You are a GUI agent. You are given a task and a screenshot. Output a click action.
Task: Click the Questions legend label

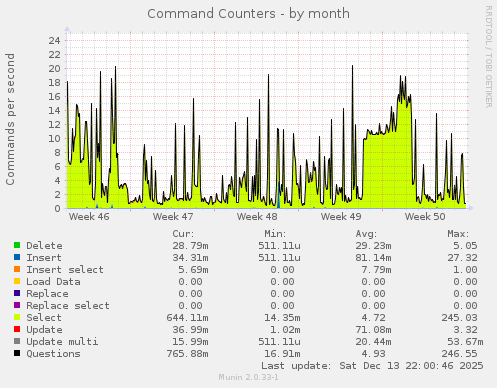(x=53, y=354)
